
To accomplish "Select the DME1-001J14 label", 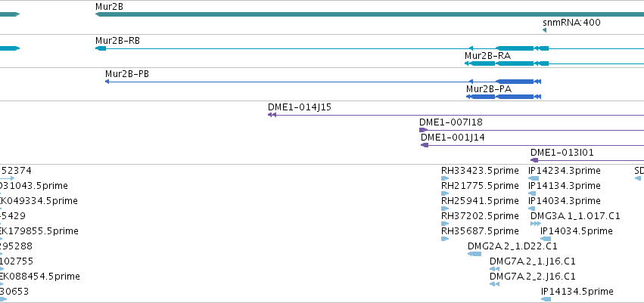I will pos(453,138).
